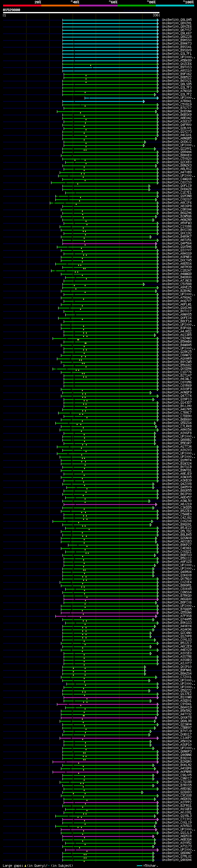Select hit label UniRef100_B9FX62
Screen dimensions: 197x868
click(177, 74)
